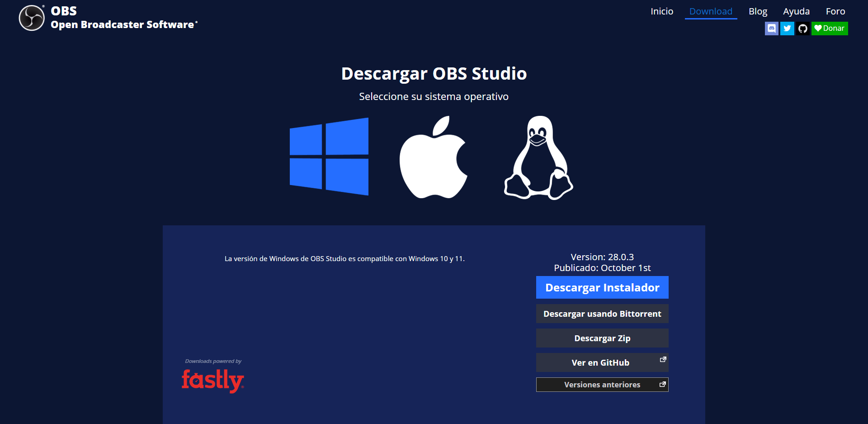Click the Descargar Zip button

[x=602, y=338]
